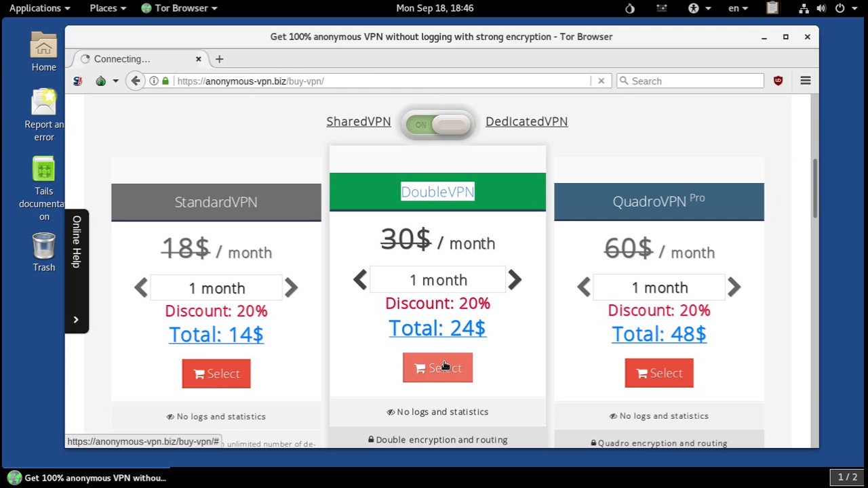The image size is (868, 488).
Task: Open the Places menu
Action: 108,8
